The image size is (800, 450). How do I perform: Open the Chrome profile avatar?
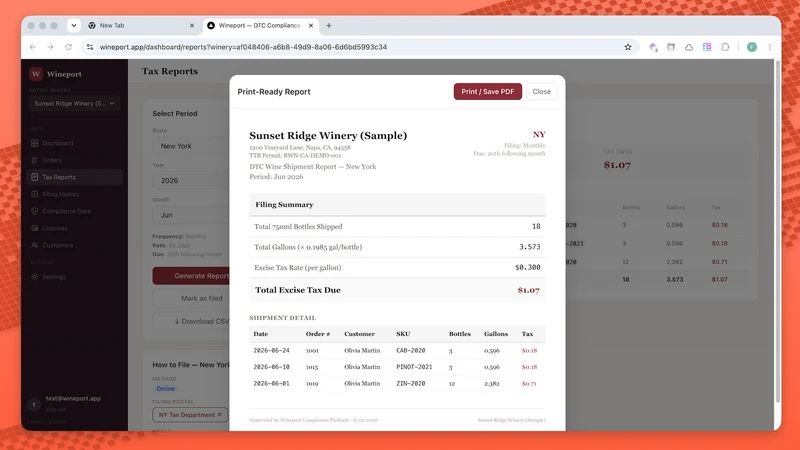752,47
